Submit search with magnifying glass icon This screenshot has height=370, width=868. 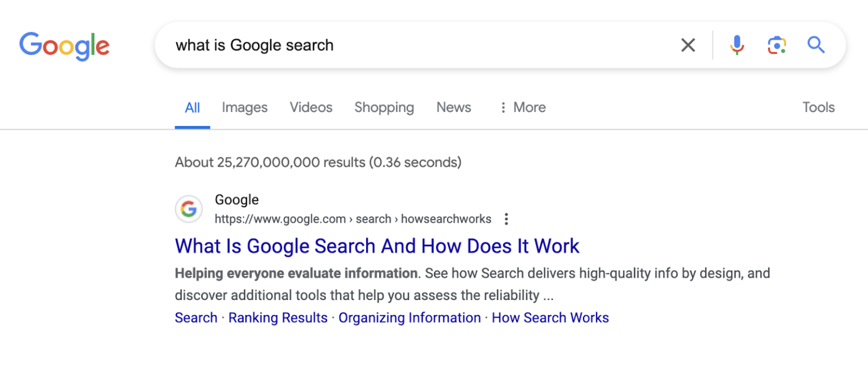[x=816, y=45]
